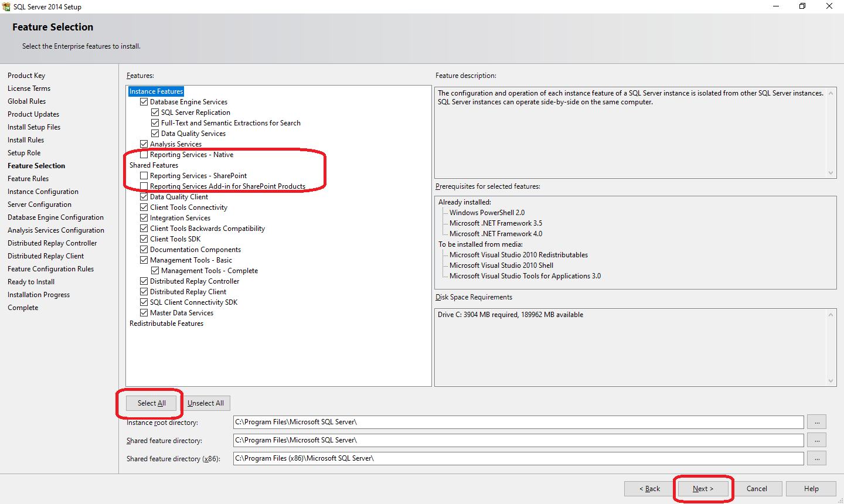The width and height of the screenshot is (844, 504).
Task: Toggle Management Tools - Basic checkbox
Action: 144,260
